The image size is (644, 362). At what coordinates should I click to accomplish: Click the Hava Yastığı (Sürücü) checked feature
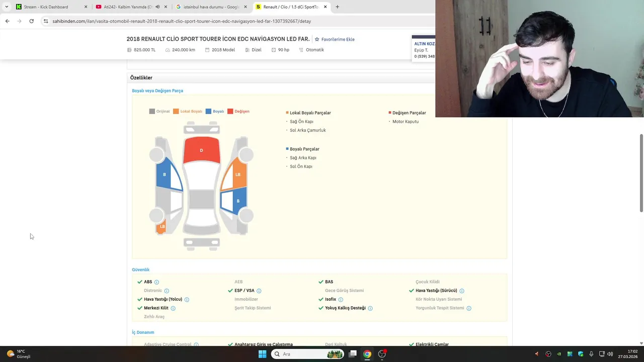pos(433,291)
